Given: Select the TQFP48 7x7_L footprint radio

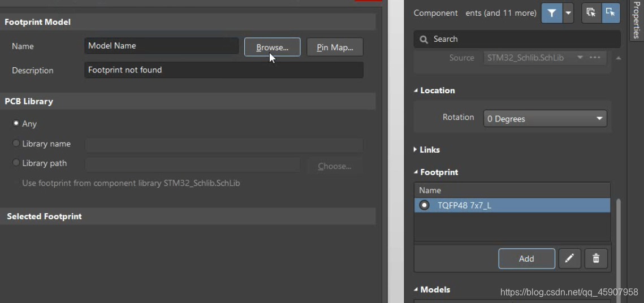Looking at the screenshot, I should [424, 205].
